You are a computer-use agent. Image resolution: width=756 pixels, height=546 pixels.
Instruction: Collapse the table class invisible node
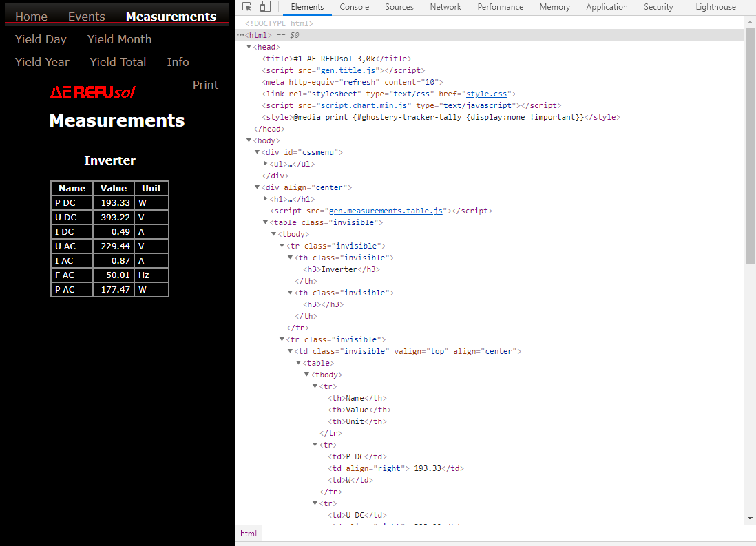(x=266, y=222)
